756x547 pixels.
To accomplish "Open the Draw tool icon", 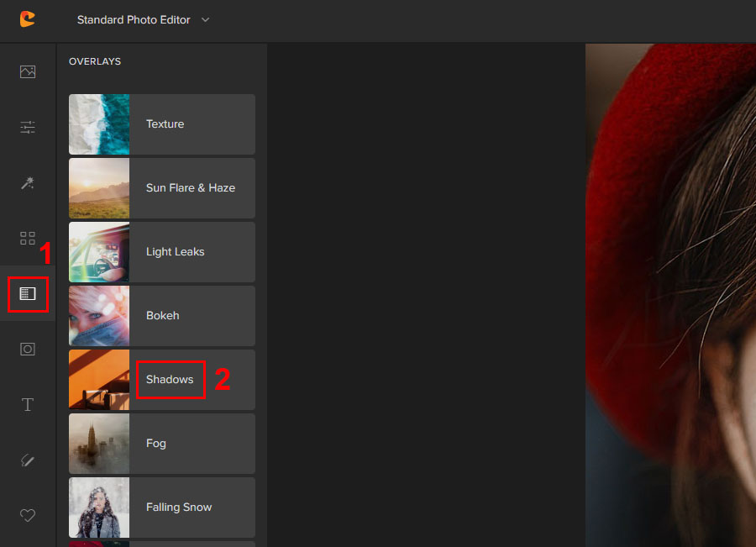I will point(28,460).
